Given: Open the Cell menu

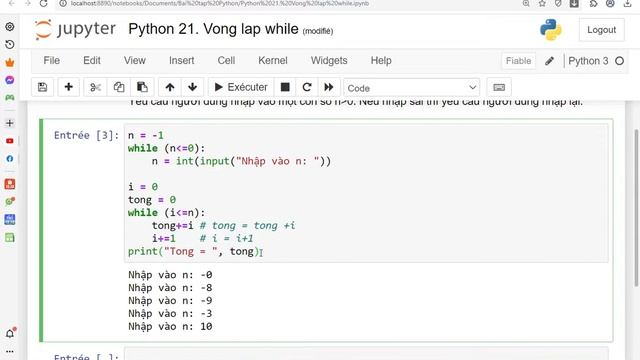Looking at the screenshot, I should [226, 60].
